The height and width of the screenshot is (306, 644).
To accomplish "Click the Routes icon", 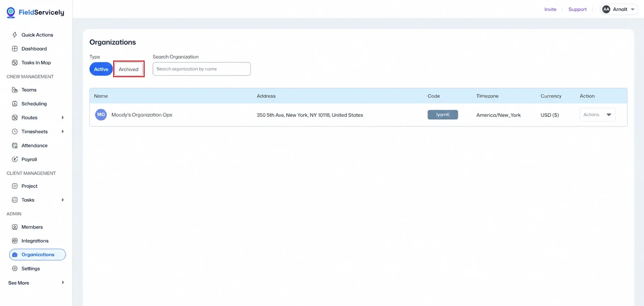I will (x=14, y=117).
